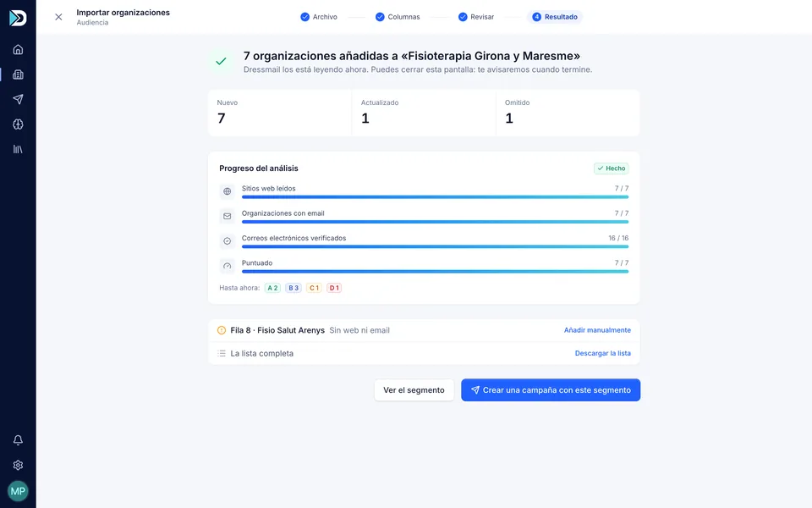Click the Puntuado progress bar
This screenshot has height=508, width=812.
[x=435, y=272]
